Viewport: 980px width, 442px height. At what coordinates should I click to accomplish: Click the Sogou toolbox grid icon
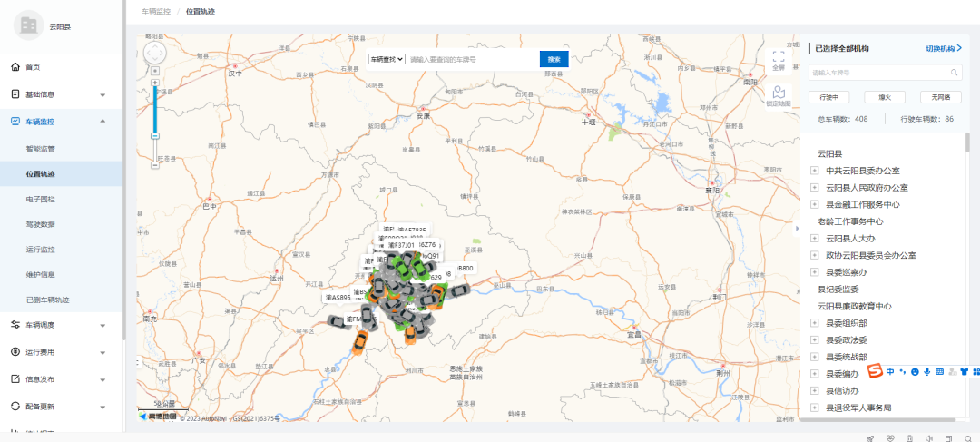[976, 371]
